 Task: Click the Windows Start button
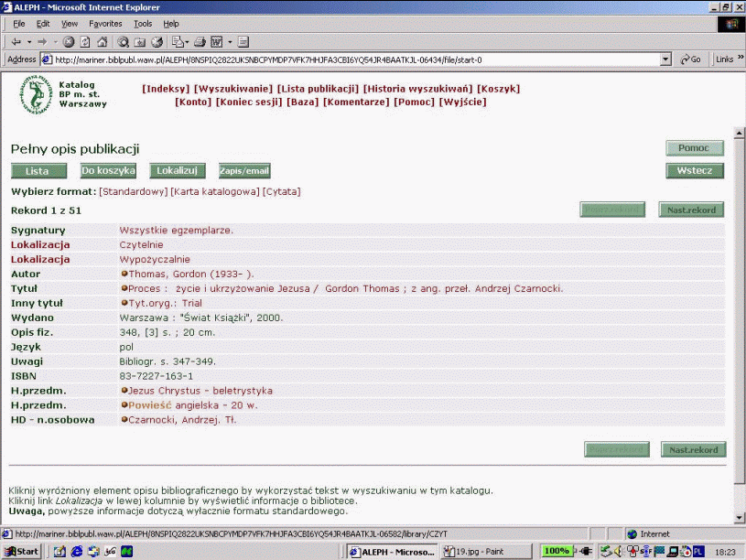click(x=22, y=551)
